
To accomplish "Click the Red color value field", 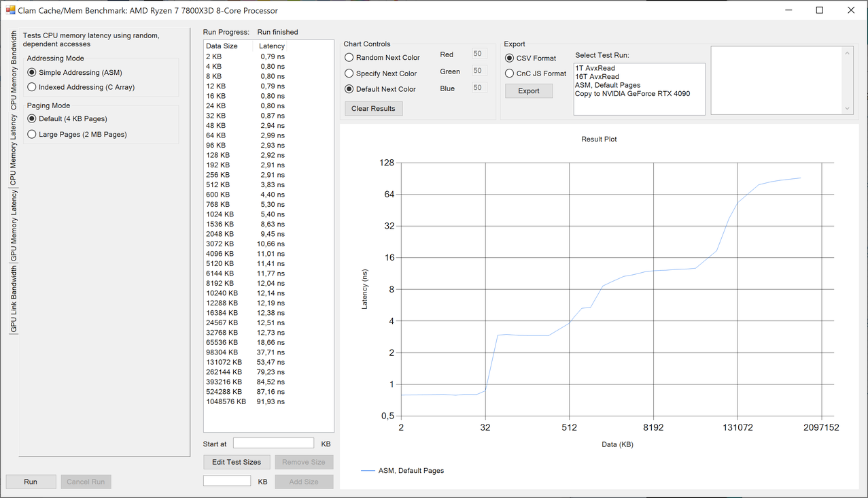I will pos(479,54).
